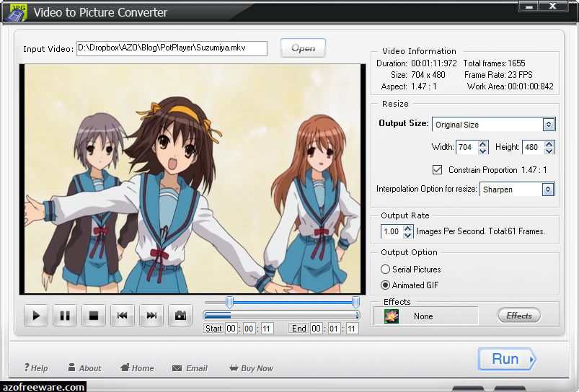Viewport: 579px width, 392px height.
Task: Click the Start hours field
Action: pyautogui.click(x=231, y=329)
